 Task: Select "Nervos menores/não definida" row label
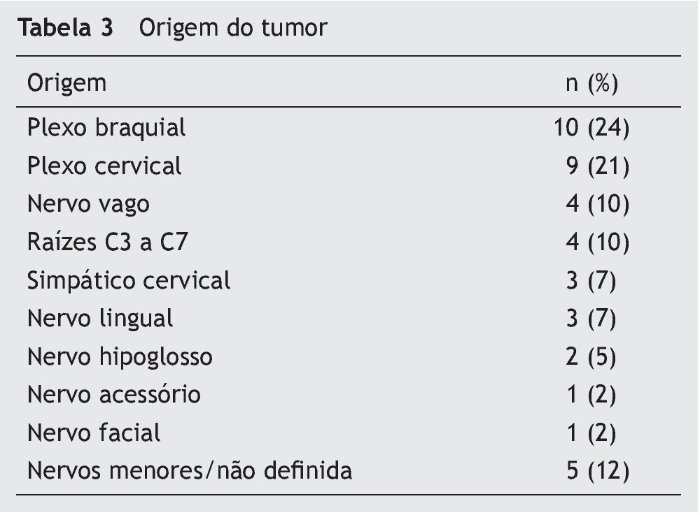(x=190, y=470)
